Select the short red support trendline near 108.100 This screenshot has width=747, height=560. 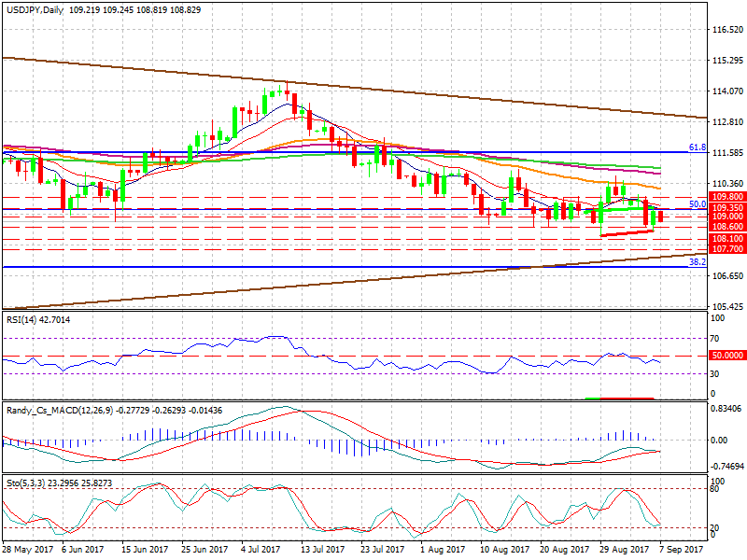(627, 233)
